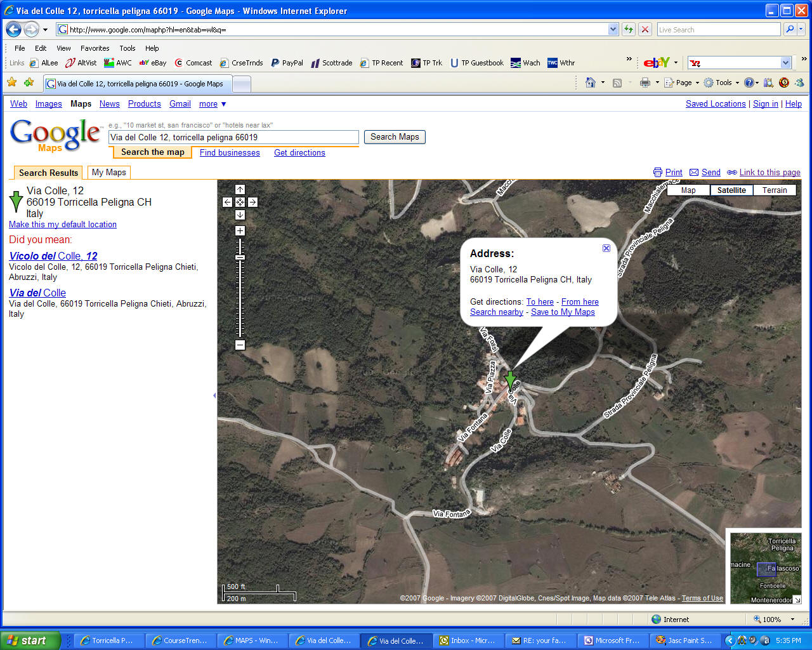Image resolution: width=812 pixels, height=650 pixels.
Task: Expand the IE Tools dropdown menu
Action: (x=722, y=83)
